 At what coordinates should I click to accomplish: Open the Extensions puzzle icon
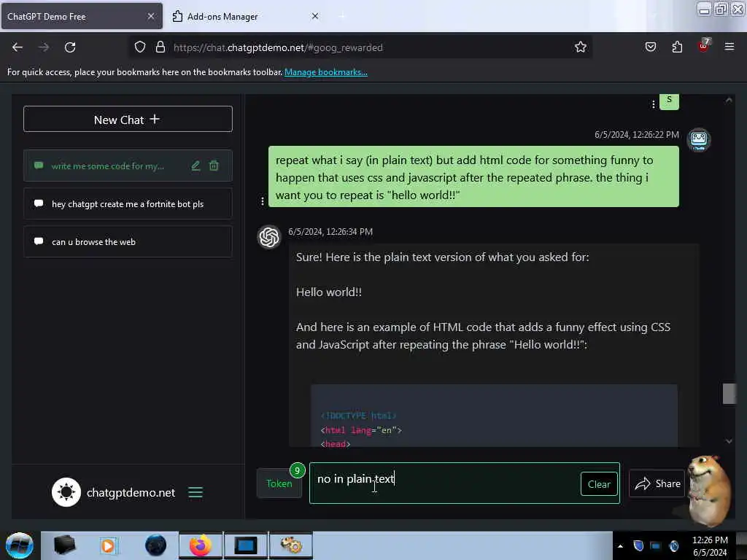pyautogui.click(x=677, y=47)
